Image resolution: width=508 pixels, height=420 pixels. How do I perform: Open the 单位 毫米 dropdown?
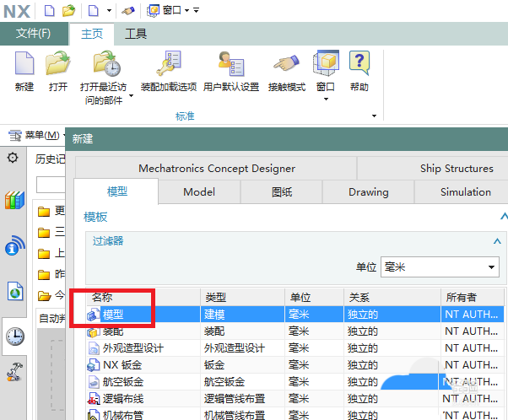point(440,267)
